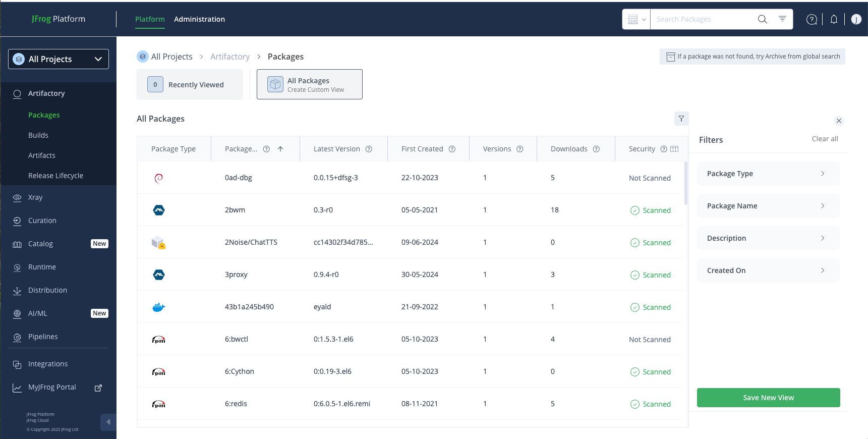Open the 6:Cython package name
868x439 pixels.
click(240, 371)
